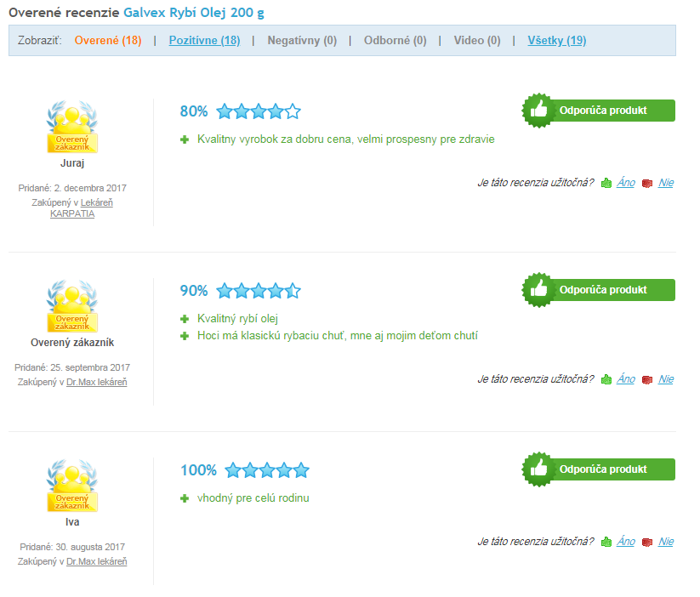Switch to Pozitívne (18) reviews filter
700x597 pixels.
pos(204,41)
